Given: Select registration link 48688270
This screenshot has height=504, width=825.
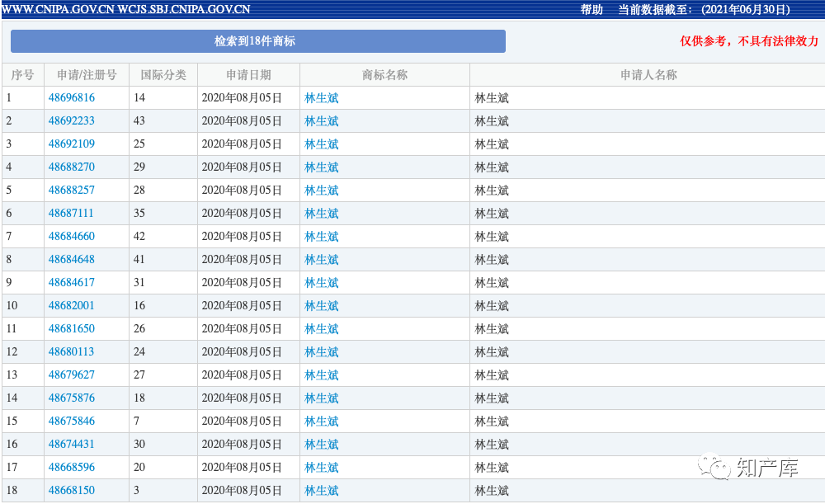Looking at the screenshot, I should [71, 167].
